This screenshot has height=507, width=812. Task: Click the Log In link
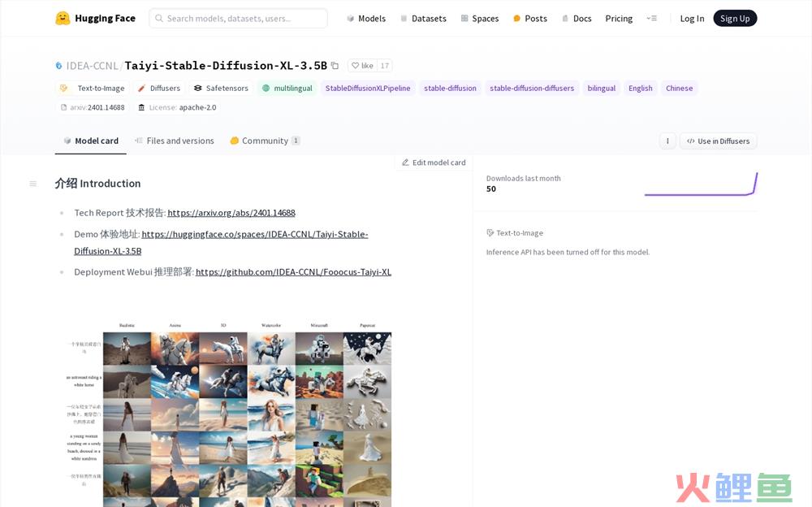[692, 18]
